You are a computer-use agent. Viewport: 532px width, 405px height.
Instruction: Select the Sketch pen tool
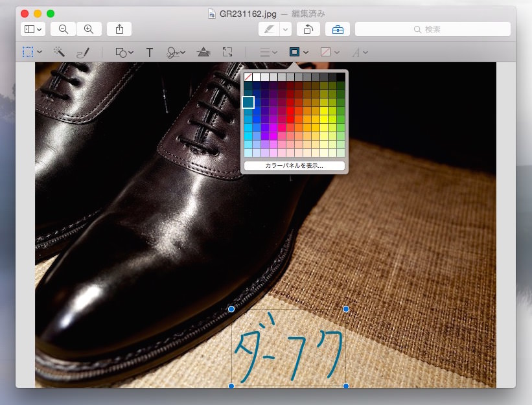83,52
